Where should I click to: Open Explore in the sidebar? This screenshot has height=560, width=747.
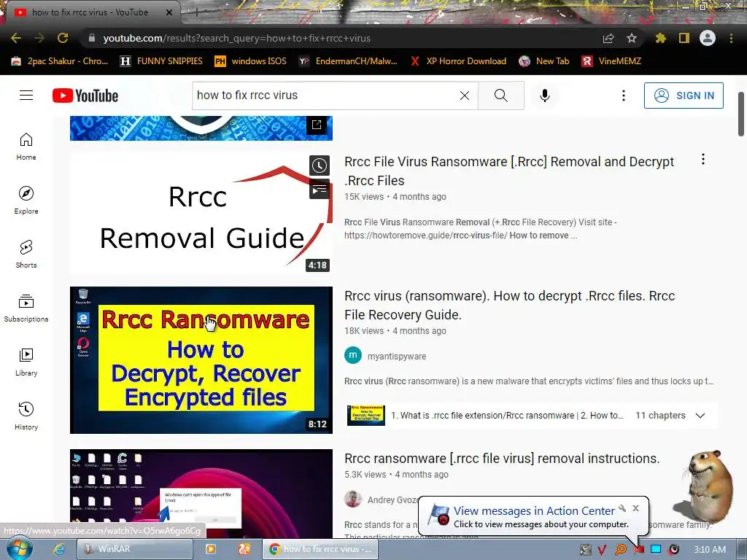pyautogui.click(x=26, y=200)
